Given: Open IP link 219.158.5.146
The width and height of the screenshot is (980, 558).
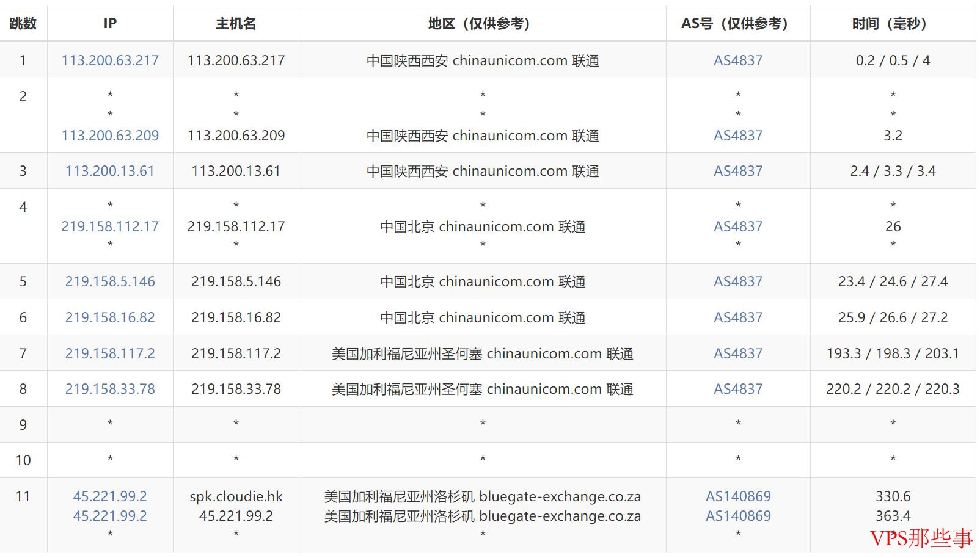Looking at the screenshot, I should (110, 281).
